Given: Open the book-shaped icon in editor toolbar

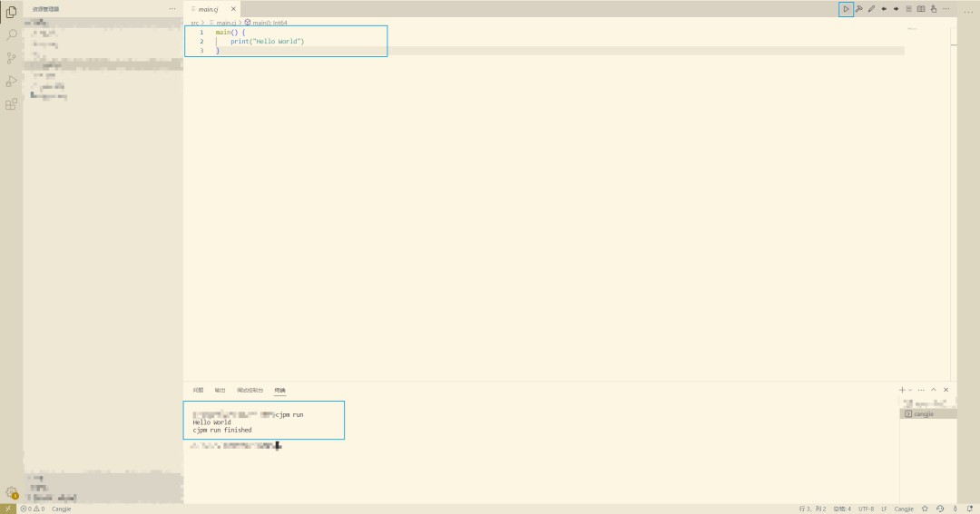Looking at the screenshot, I should tap(921, 9).
